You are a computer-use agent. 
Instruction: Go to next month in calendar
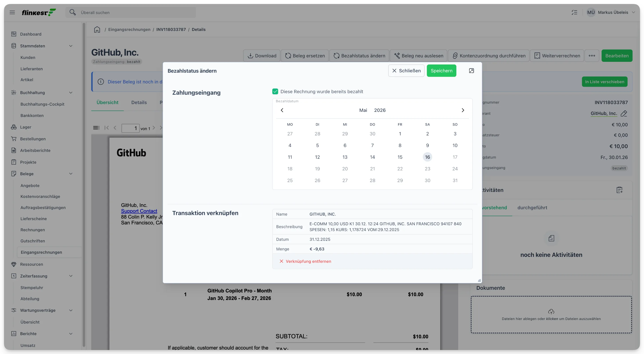click(463, 110)
